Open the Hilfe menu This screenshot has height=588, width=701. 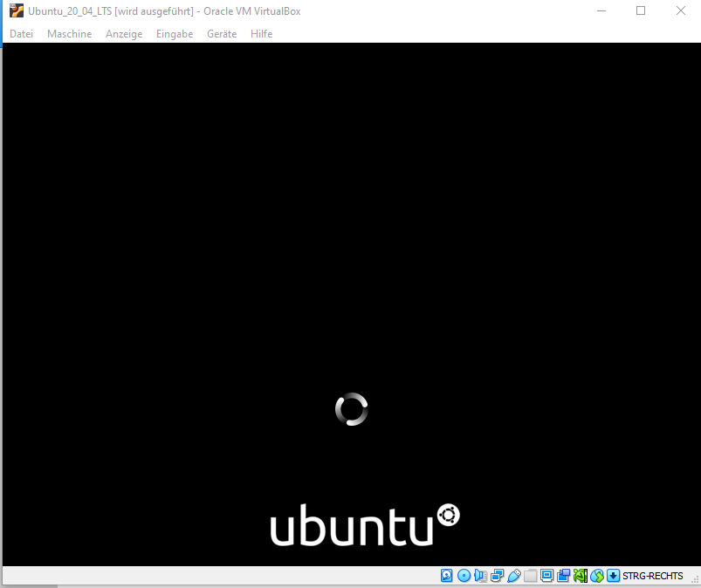point(262,34)
